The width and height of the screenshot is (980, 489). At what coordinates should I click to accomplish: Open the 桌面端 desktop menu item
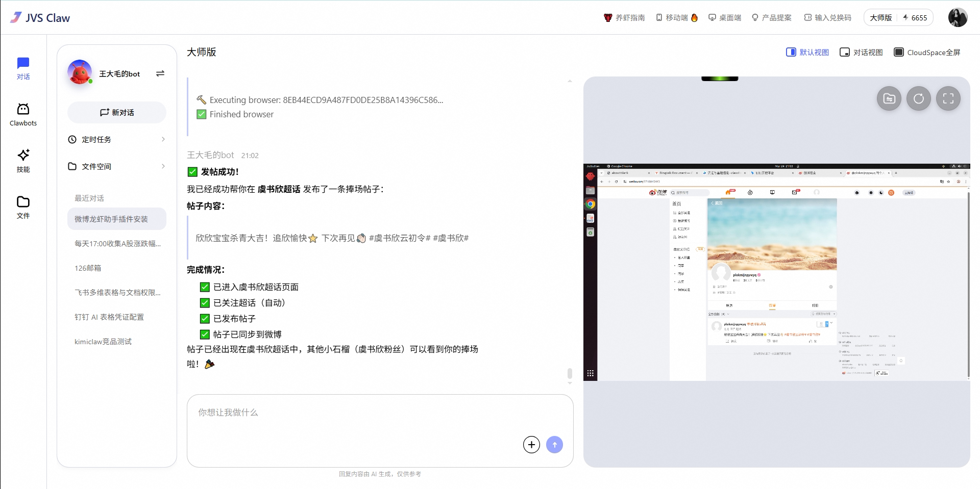click(x=725, y=18)
